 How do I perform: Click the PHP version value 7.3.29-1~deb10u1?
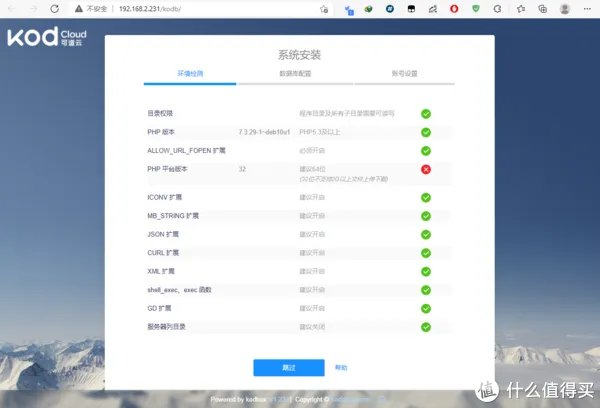pos(264,132)
